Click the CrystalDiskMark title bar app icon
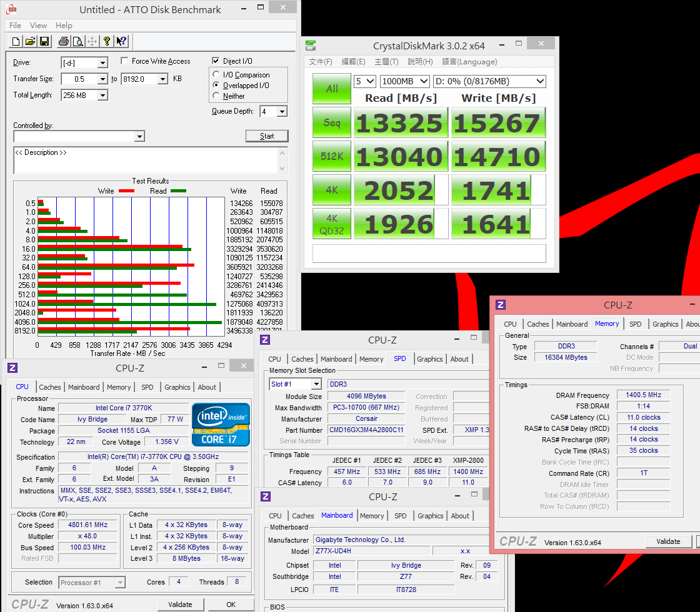 (311, 46)
